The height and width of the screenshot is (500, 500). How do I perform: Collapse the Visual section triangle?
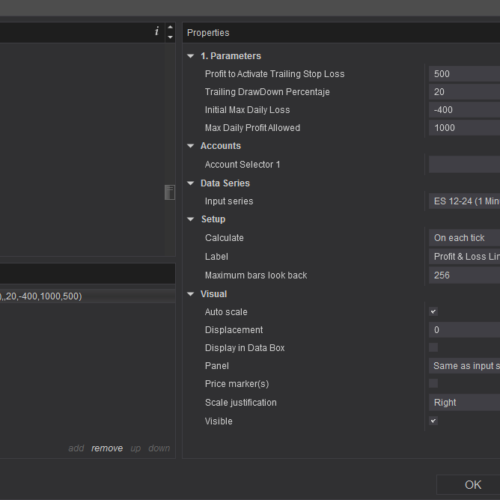(x=191, y=294)
